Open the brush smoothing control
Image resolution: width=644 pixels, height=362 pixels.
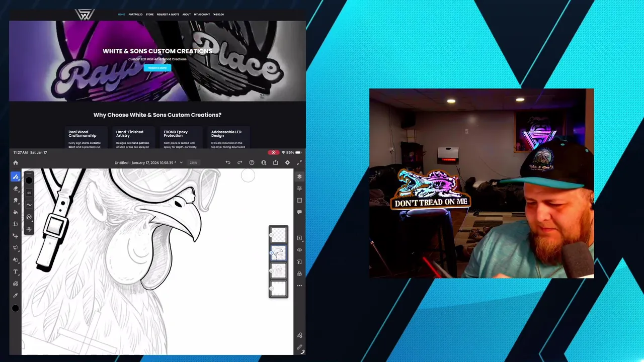[29, 205]
